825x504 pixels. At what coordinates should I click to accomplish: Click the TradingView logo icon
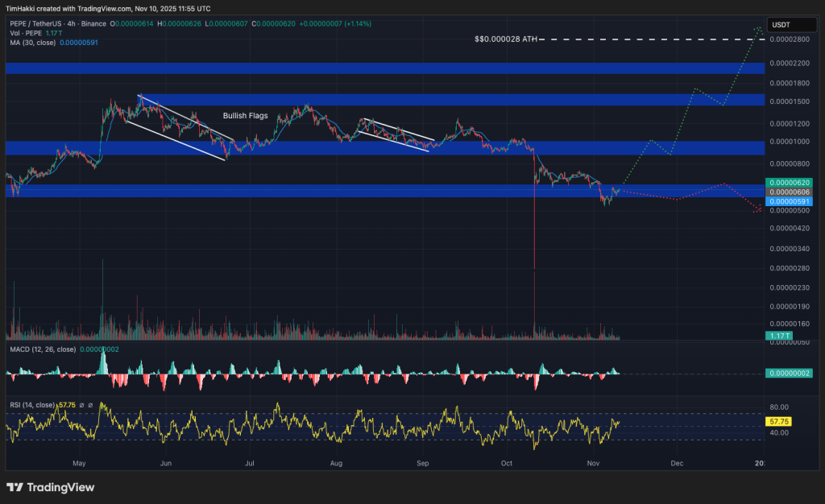click(x=15, y=487)
